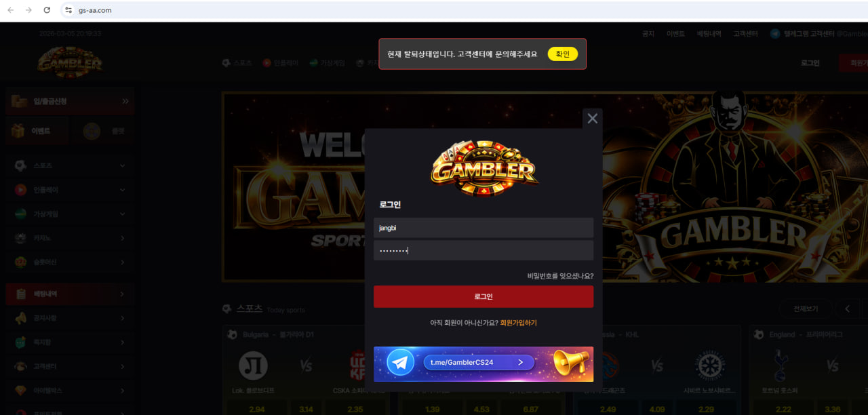Click the 슬롯머신 sidebar icon
The width and height of the screenshot is (868, 415).
pyautogui.click(x=20, y=262)
